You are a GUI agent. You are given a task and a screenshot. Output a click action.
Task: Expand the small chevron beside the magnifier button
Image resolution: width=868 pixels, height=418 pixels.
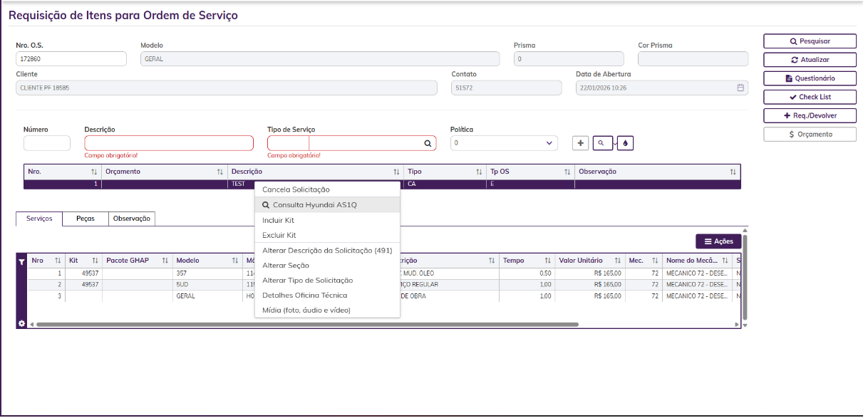coord(614,143)
